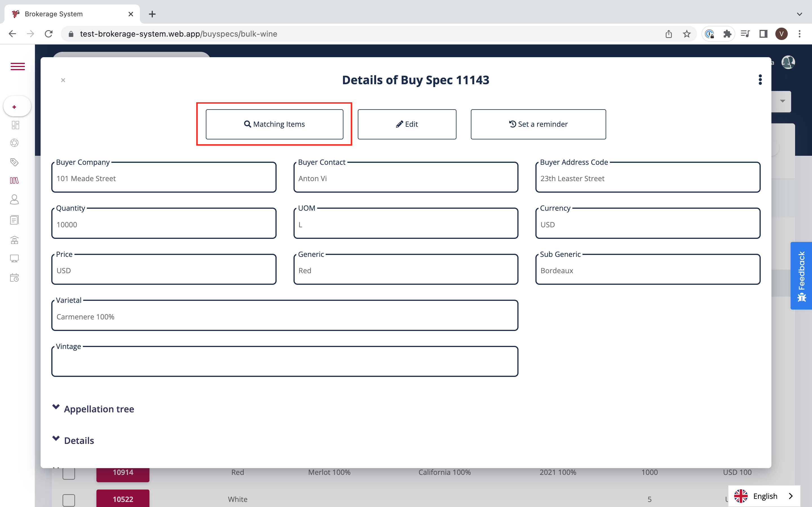Screen dimensions: 812x507
Task: Open the blue Feedback side tab
Action: (x=801, y=275)
